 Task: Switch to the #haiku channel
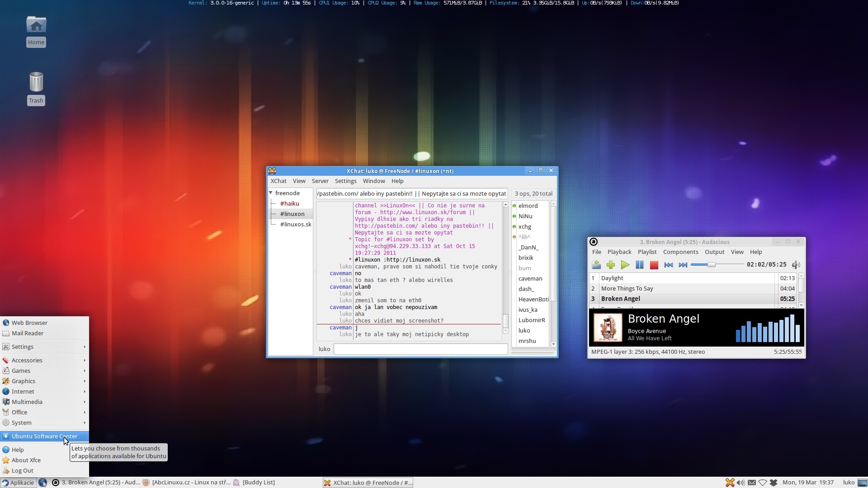[x=290, y=204]
